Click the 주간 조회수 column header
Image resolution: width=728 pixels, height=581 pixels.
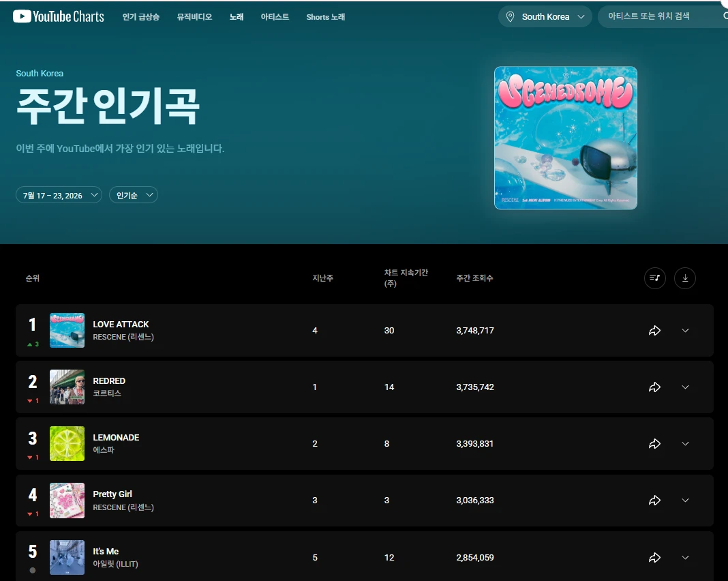coord(474,278)
